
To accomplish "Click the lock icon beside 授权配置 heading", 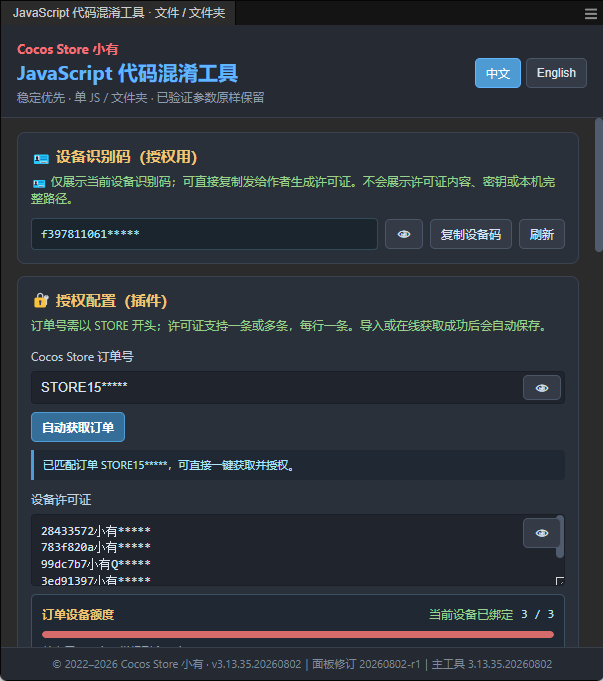I will tap(41, 300).
